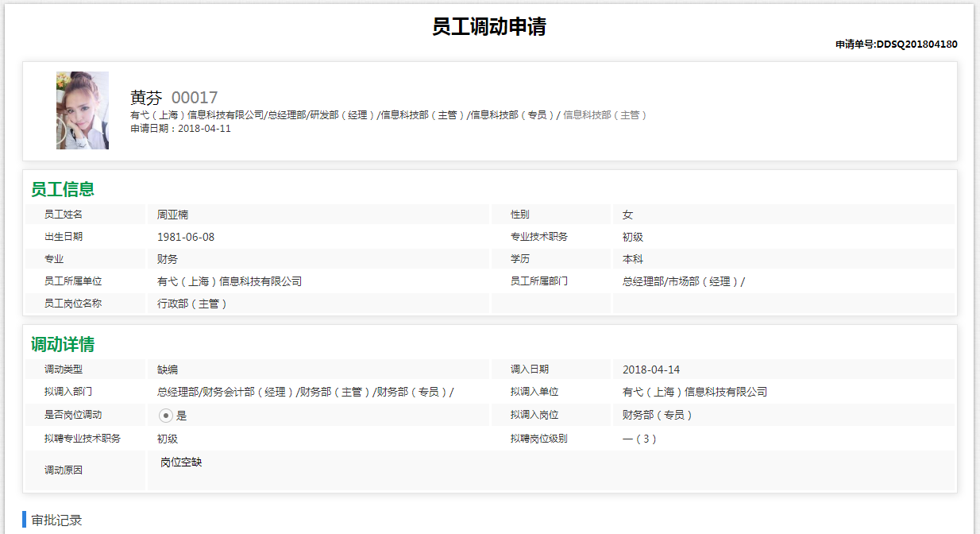Click the 员工调动申请 page title

489,26
